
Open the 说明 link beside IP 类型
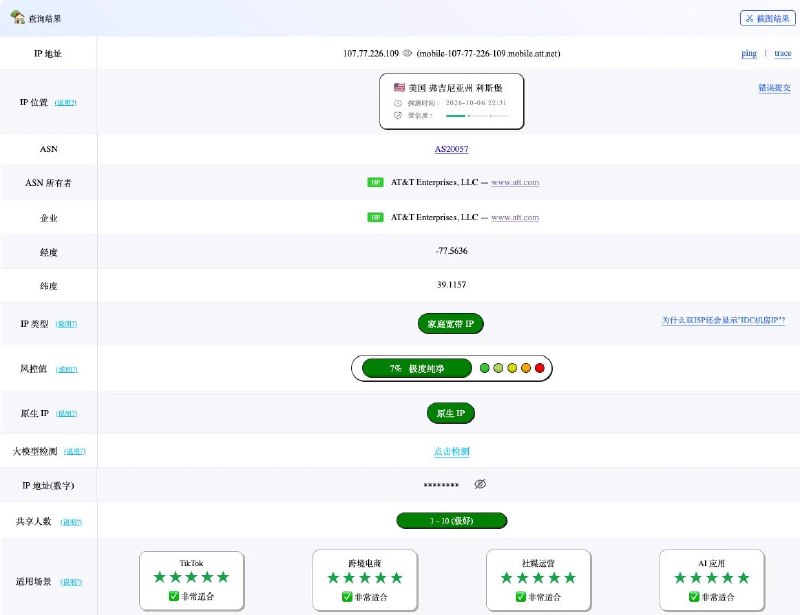click(66, 324)
